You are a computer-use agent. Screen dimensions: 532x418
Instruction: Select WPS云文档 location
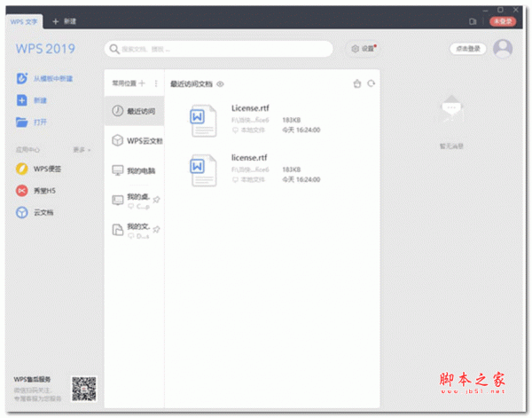tap(135, 140)
